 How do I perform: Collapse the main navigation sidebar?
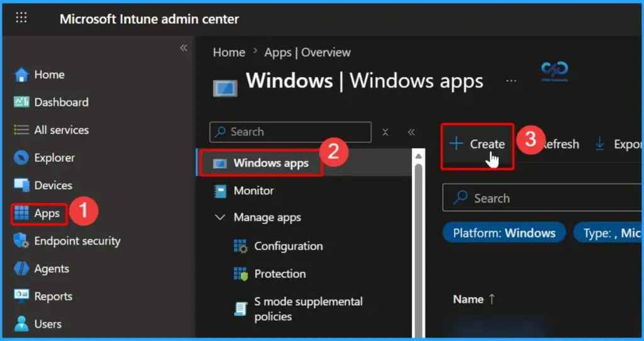(184, 48)
